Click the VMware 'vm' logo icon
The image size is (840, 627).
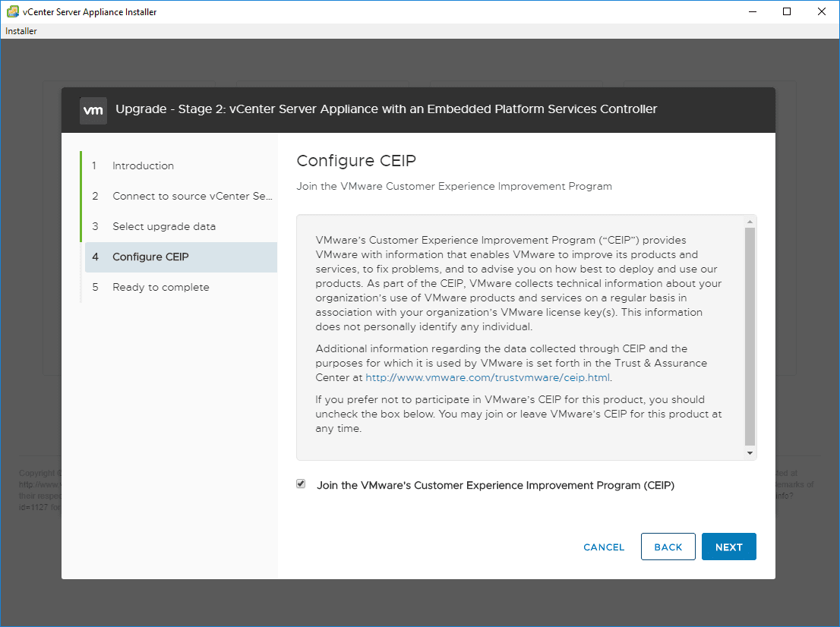(x=93, y=110)
